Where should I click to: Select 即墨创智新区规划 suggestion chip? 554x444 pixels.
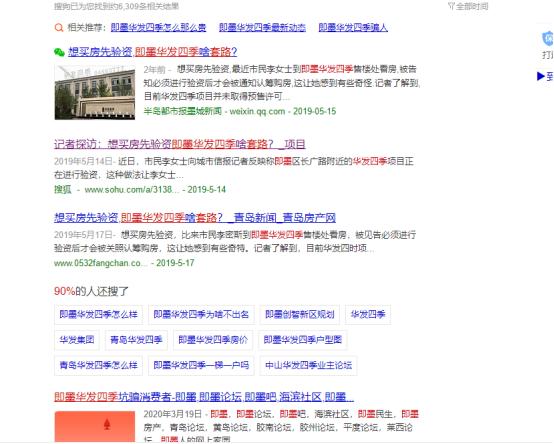click(300, 314)
